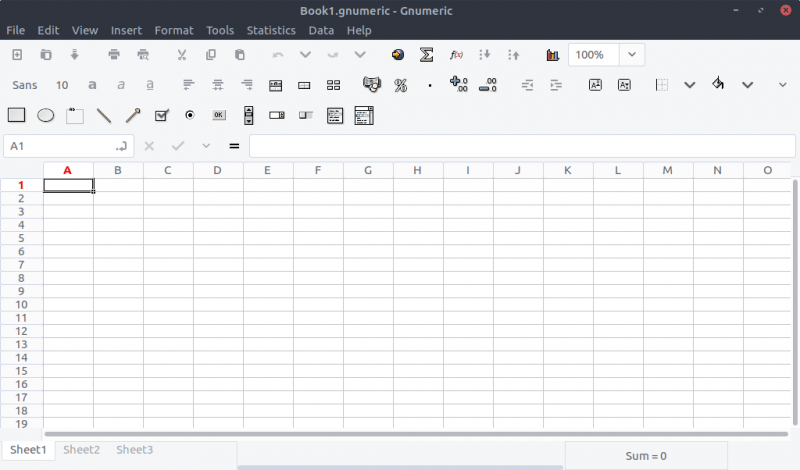Expand the cell borders dropdown arrow
The width and height of the screenshot is (800, 470).
tap(689, 85)
